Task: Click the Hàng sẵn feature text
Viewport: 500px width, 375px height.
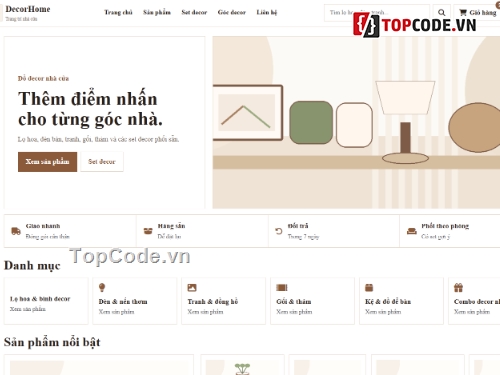Action: 171,226
